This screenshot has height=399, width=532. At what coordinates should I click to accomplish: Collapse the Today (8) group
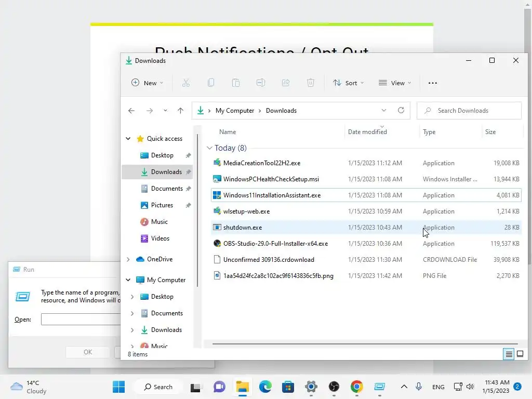coord(209,148)
